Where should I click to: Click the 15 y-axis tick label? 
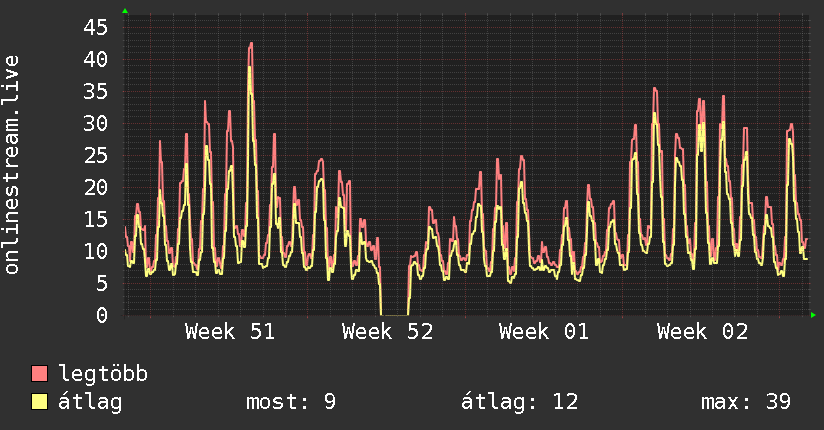(x=96, y=220)
